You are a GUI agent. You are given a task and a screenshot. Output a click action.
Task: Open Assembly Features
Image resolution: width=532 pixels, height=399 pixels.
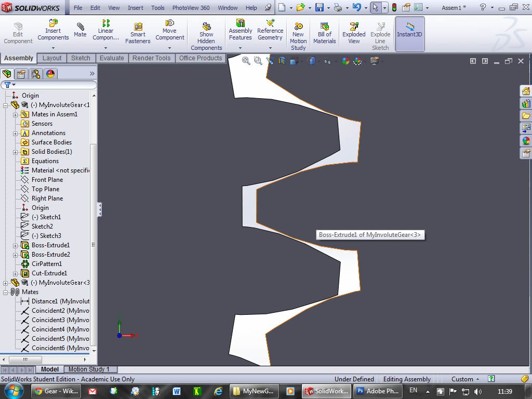240,31
